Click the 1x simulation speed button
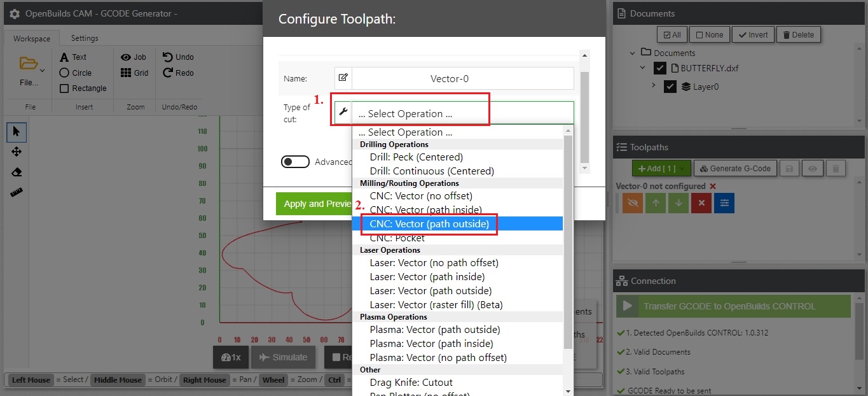The height and width of the screenshot is (396, 868). [x=230, y=357]
